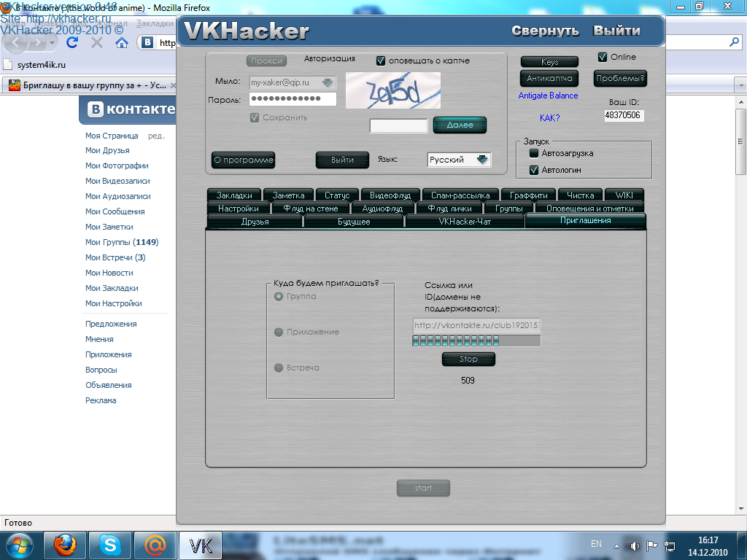The height and width of the screenshot is (560, 747).
Task: Click the group link URL field
Action: tap(476, 325)
